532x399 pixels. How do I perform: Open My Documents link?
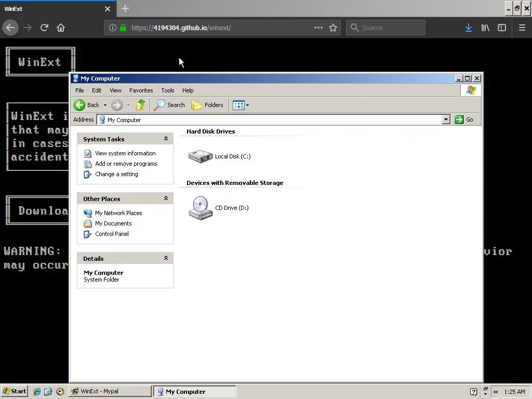tap(113, 223)
